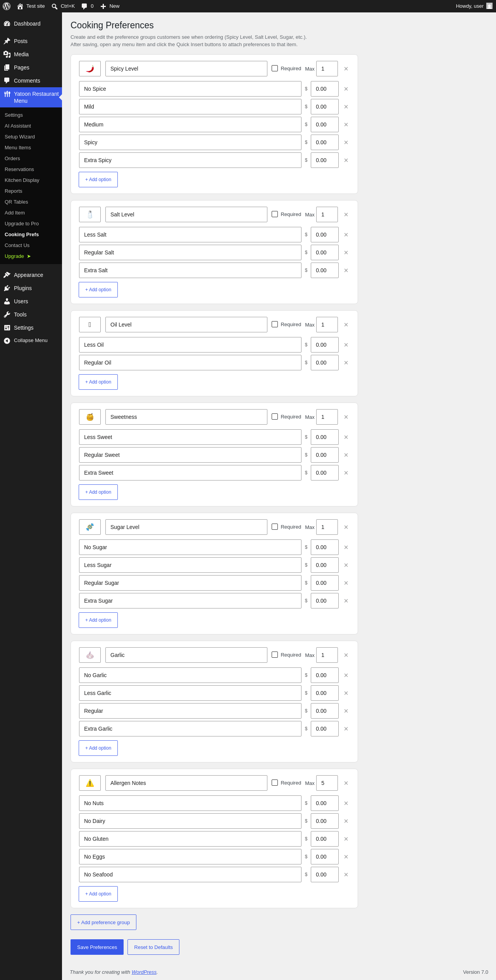
Task: Open the WordPress logo menu
Action: [x=7, y=6]
